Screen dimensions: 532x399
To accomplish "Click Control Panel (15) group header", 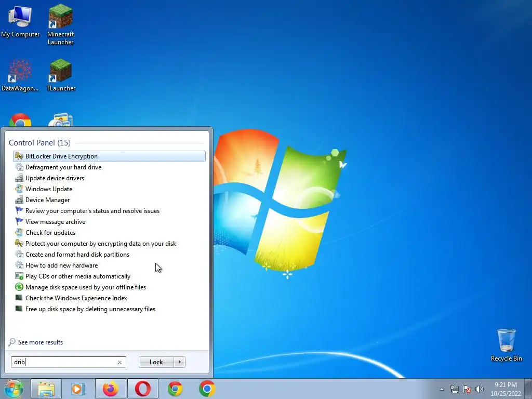I will [x=39, y=143].
